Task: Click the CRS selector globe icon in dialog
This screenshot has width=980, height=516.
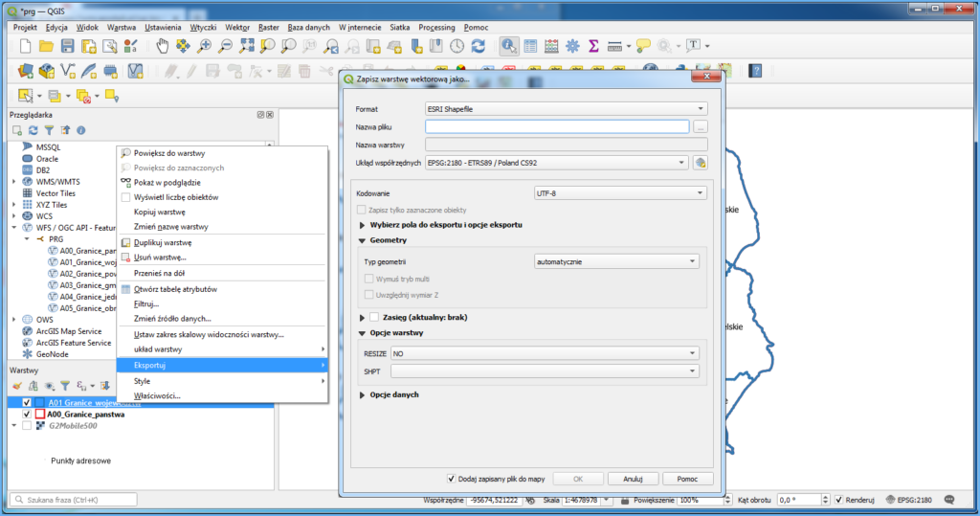Action: (700, 163)
